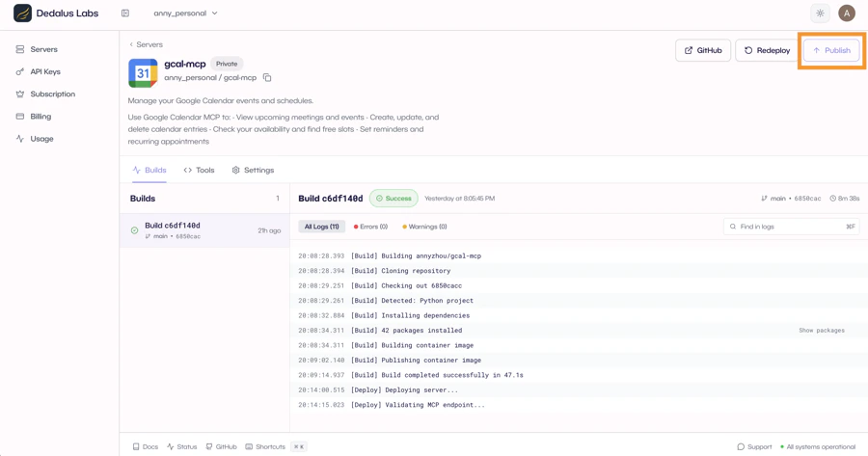Open Status in footer
Image resolution: width=868 pixels, height=456 pixels.
[x=181, y=446]
